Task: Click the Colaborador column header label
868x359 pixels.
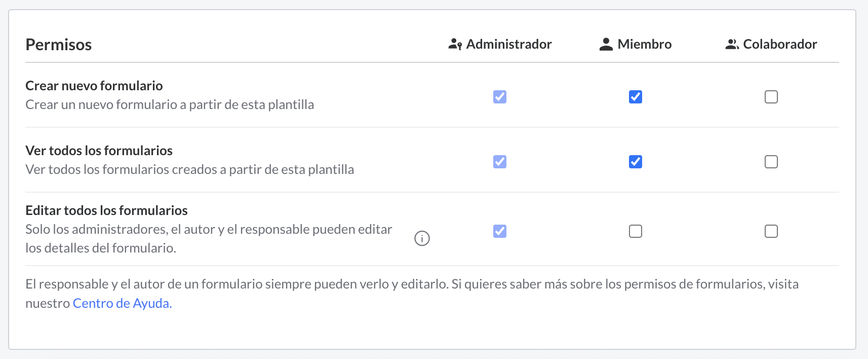Action: click(780, 45)
